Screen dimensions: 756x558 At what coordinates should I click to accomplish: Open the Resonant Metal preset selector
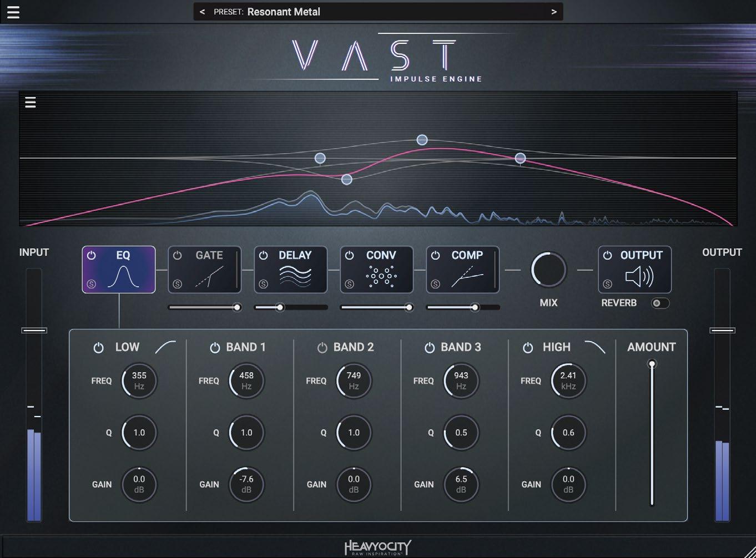coord(378,12)
